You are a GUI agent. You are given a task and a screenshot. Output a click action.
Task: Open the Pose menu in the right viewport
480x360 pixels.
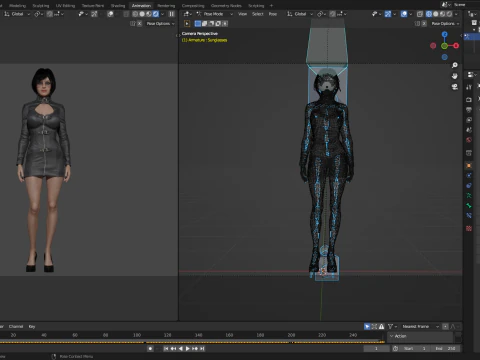(273, 14)
